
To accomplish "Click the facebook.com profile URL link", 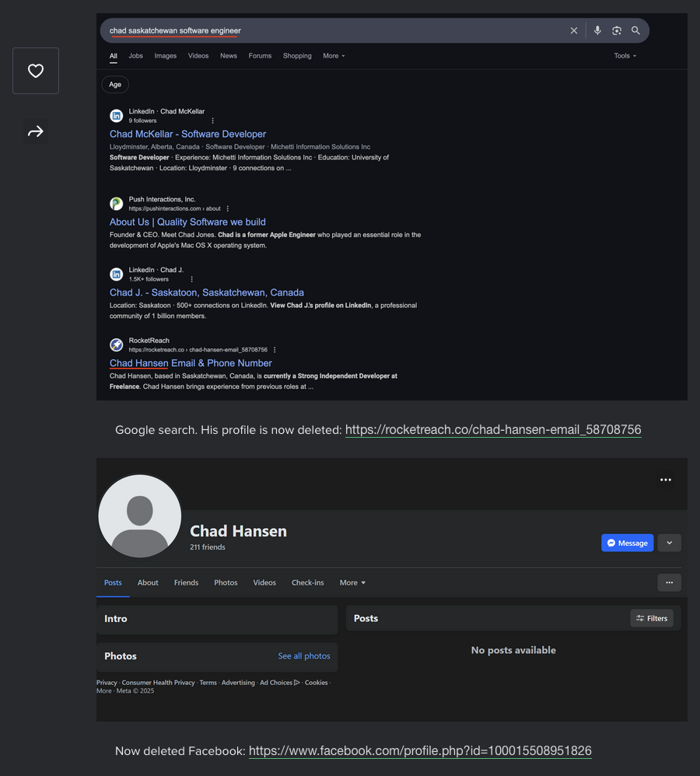I will [420, 751].
